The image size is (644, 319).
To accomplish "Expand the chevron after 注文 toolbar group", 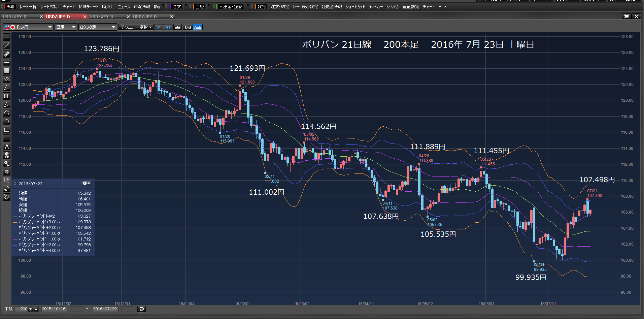I will pos(186,5).
